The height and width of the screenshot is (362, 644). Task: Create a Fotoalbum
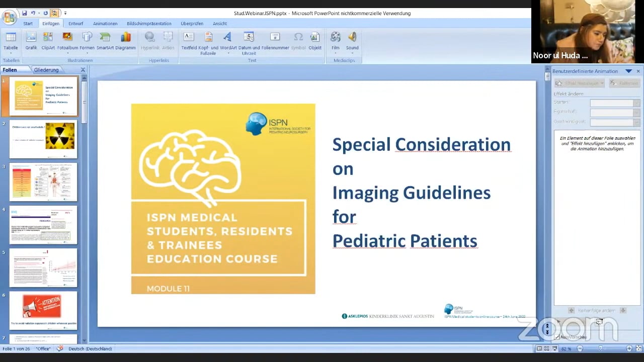[x=67, y=42]
